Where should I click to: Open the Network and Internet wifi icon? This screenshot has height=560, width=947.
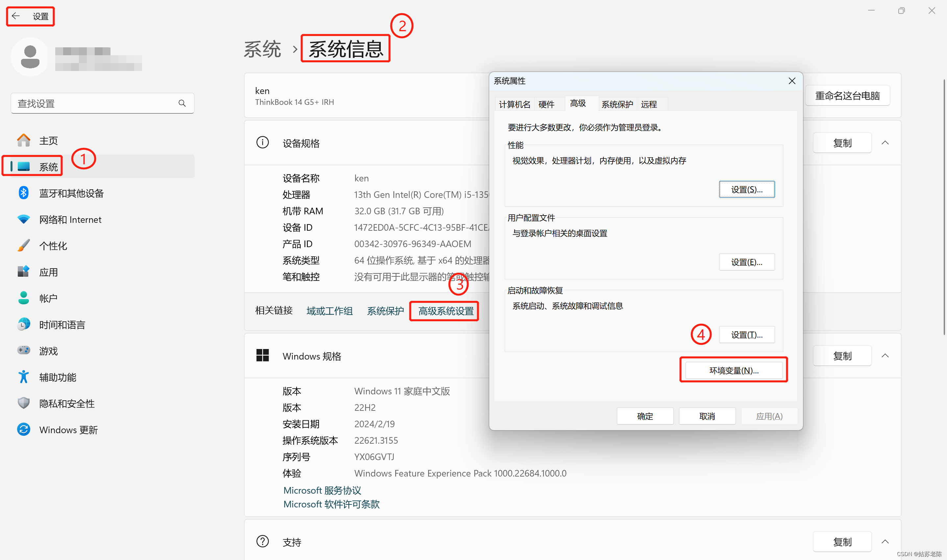(23, 219)
